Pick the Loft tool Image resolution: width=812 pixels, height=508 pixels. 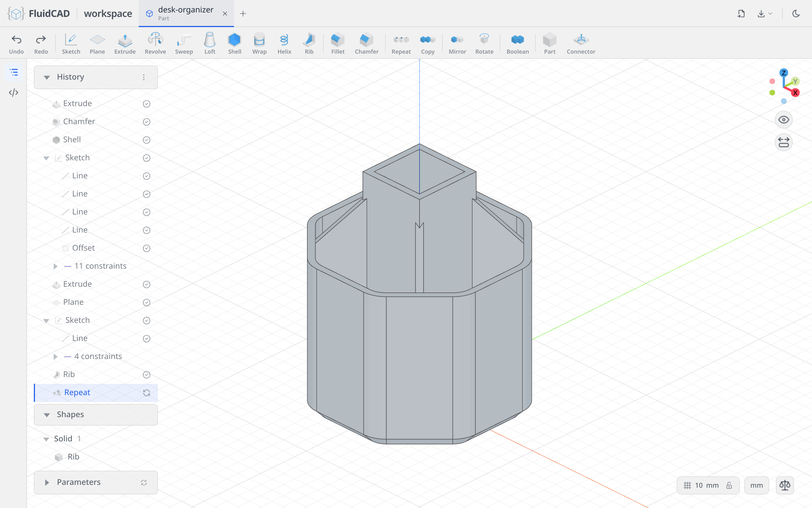210,44
